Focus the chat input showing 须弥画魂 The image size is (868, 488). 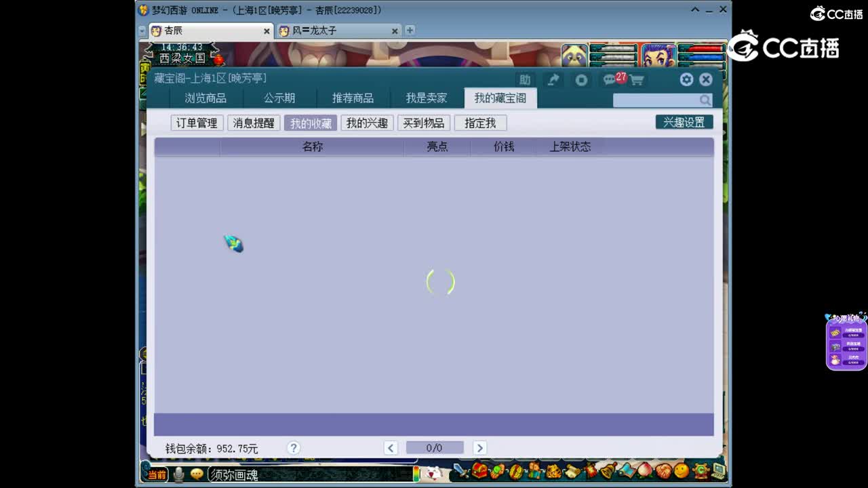[x=311, y=474]
